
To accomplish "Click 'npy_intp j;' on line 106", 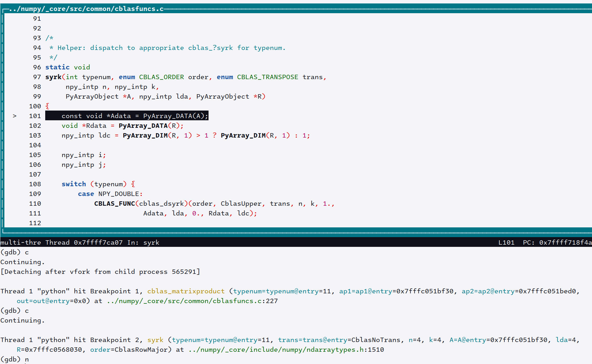I will (x=84, y=165).
